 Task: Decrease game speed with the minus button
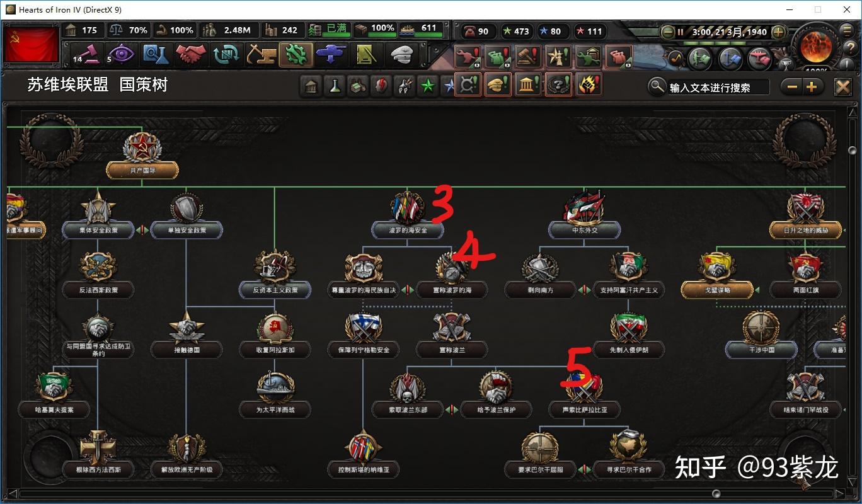click(x=667, y=31)
